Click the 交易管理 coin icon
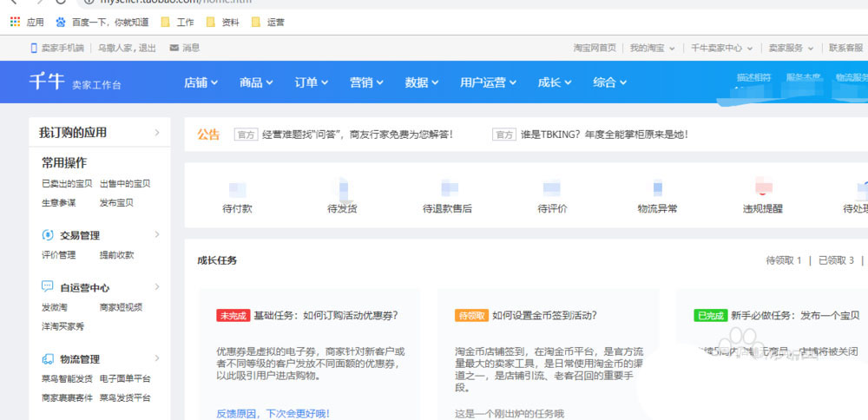The image size is (868, 420). click(x=48, y=235)
